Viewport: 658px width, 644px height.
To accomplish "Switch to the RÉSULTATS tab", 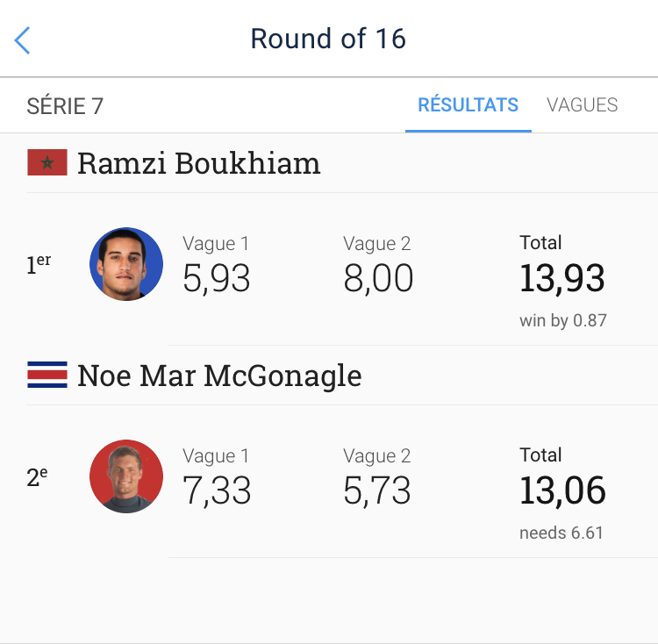I will (468, 105).
